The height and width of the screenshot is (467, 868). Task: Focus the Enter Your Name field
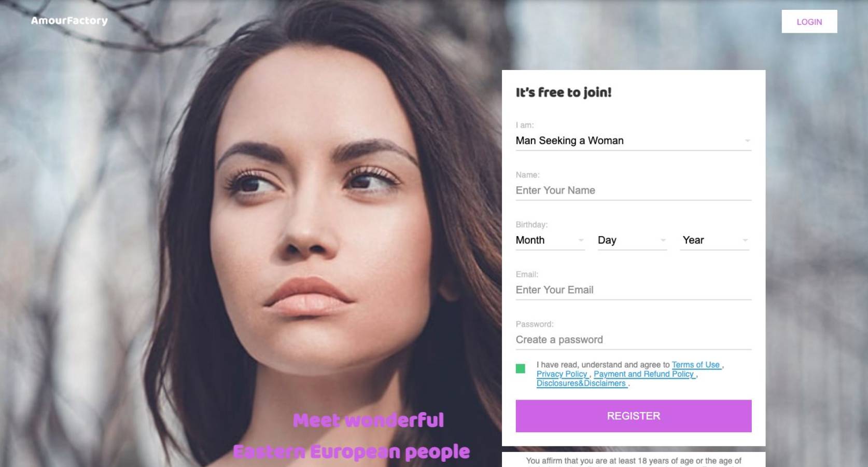[633, 190]
